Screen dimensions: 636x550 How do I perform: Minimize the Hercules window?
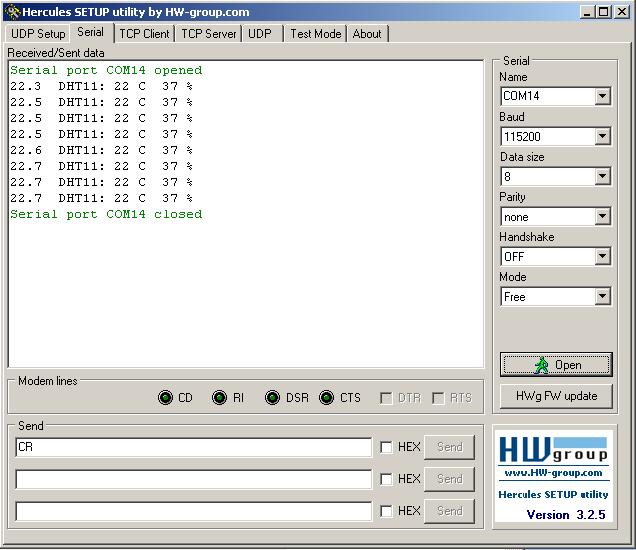(x=587, y=12)
